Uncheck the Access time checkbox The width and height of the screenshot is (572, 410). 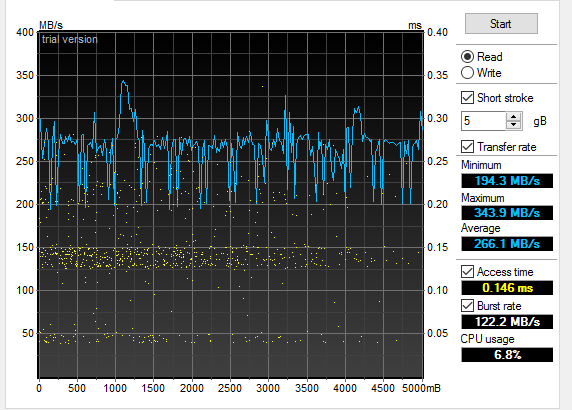coord(467,272)
